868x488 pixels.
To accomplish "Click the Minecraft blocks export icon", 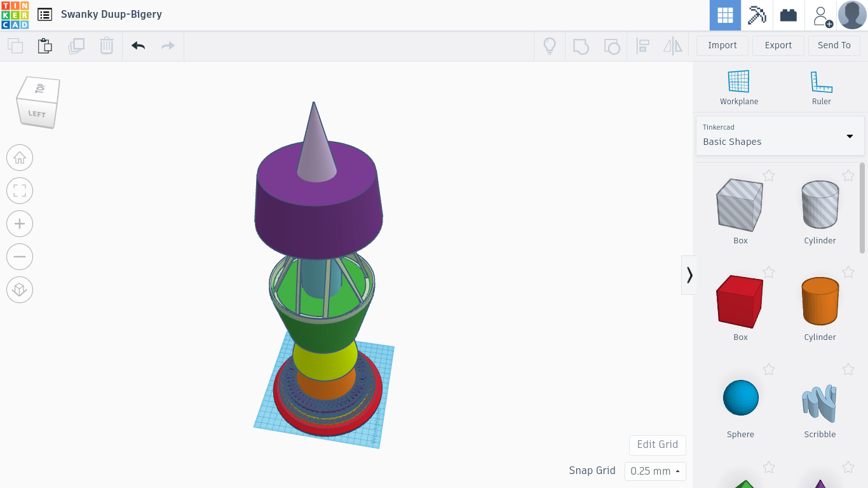I will [x=756, y=15].
